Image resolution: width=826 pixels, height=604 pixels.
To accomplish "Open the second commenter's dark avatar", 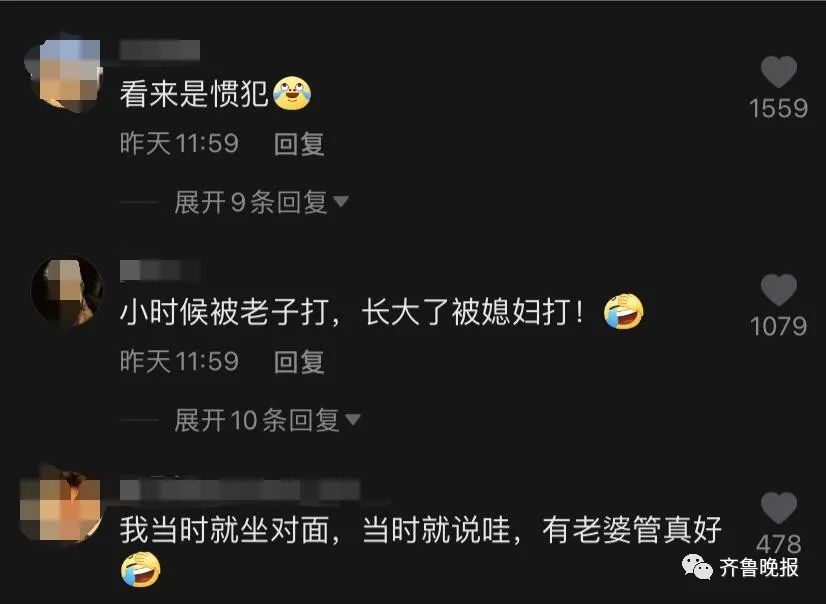I will coord(66,290).
